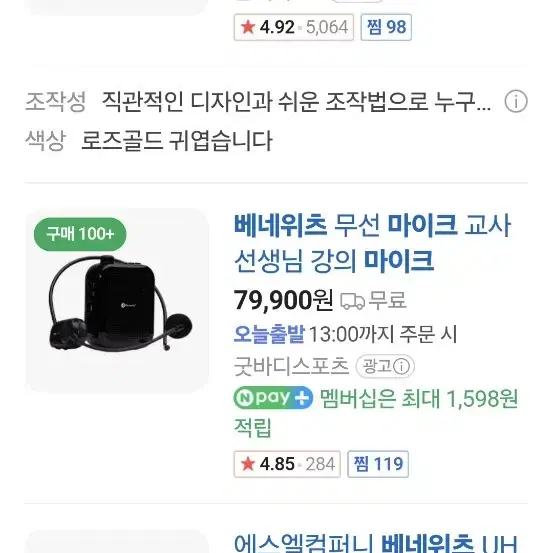Open 굿바디스포츠 seller store
Viewport: 553px width, 553px height.
[x=291, y=366]
